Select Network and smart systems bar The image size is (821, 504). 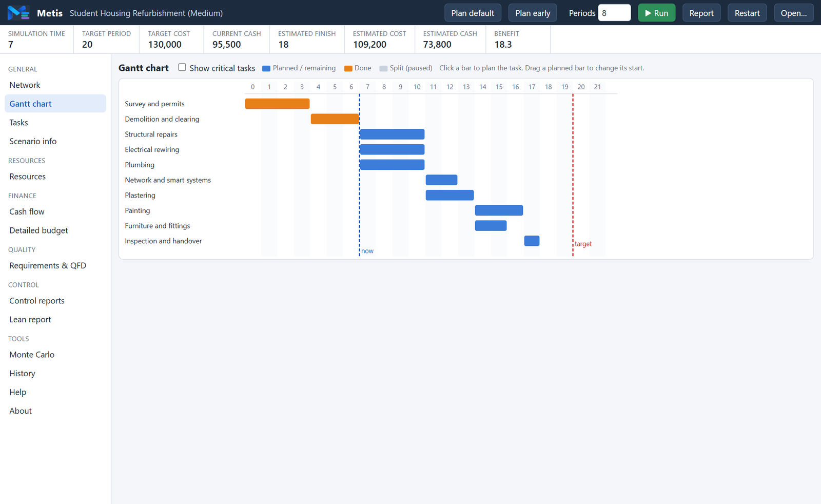point(441,180)
